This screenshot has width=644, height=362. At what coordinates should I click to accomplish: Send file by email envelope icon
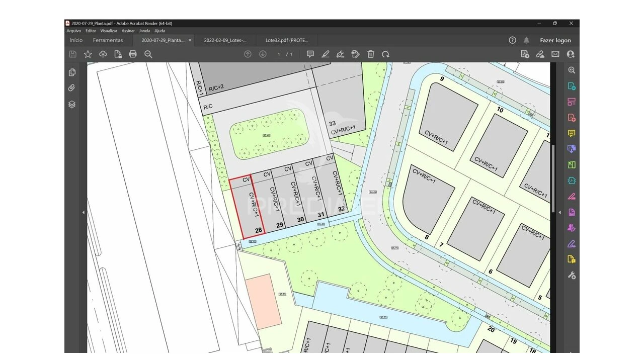tap(555, 54)
